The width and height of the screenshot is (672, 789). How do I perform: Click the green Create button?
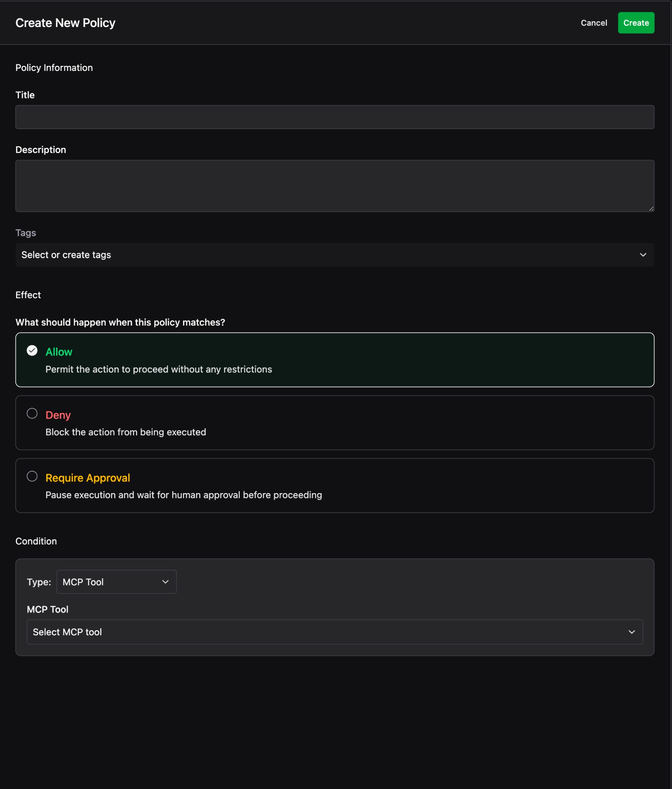[636, 23]
